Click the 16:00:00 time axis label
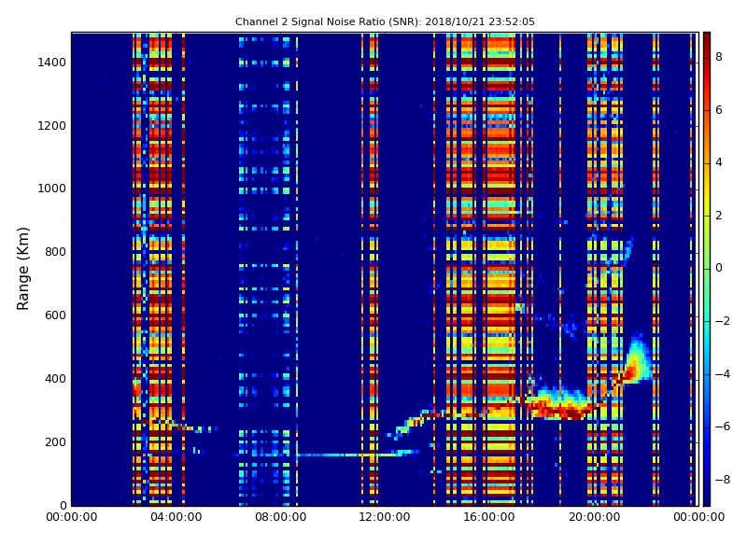Image resolution: width=747 pixels, height=560 pixels. (489, 517)
